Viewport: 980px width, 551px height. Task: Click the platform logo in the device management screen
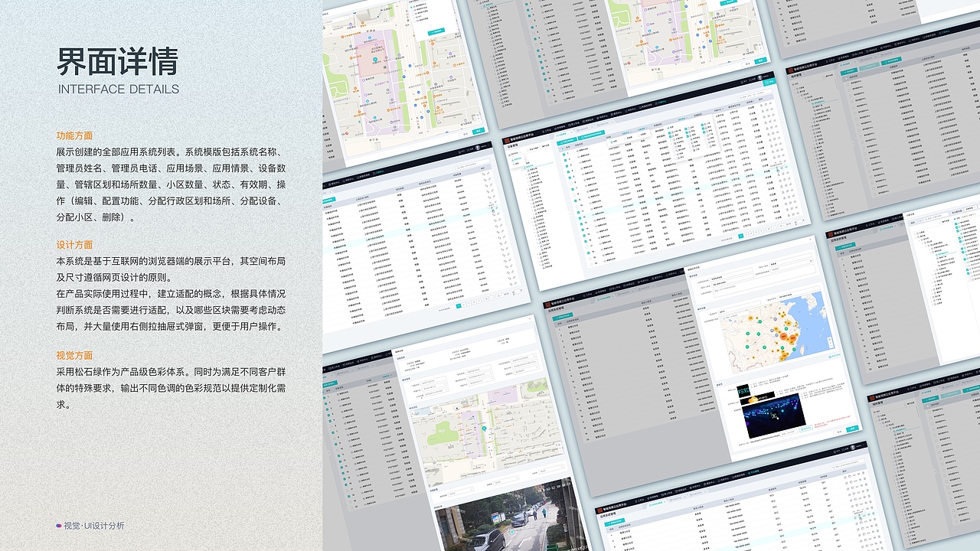coord(506,141)
